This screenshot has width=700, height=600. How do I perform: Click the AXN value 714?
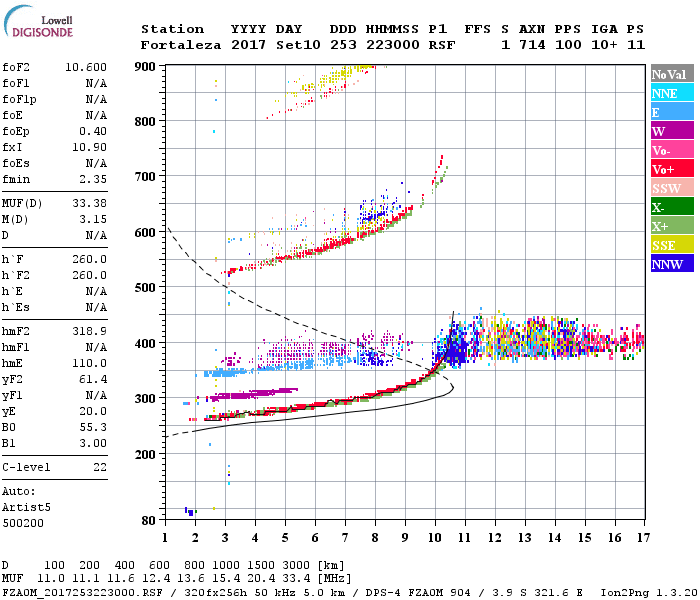pos(532,45)
